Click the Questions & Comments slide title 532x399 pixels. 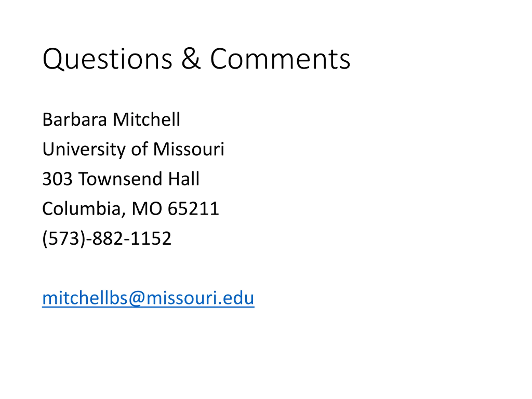(x=196, y=59)
